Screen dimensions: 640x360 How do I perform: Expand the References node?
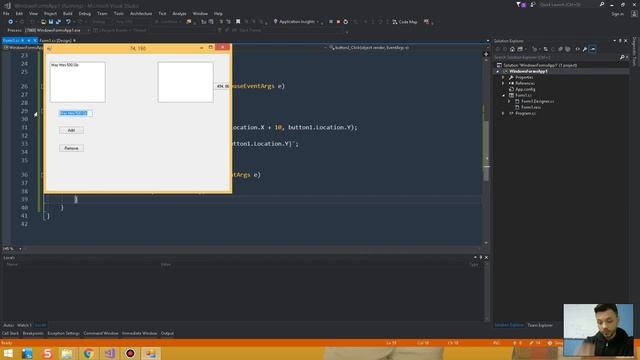(x=503, y=83)
